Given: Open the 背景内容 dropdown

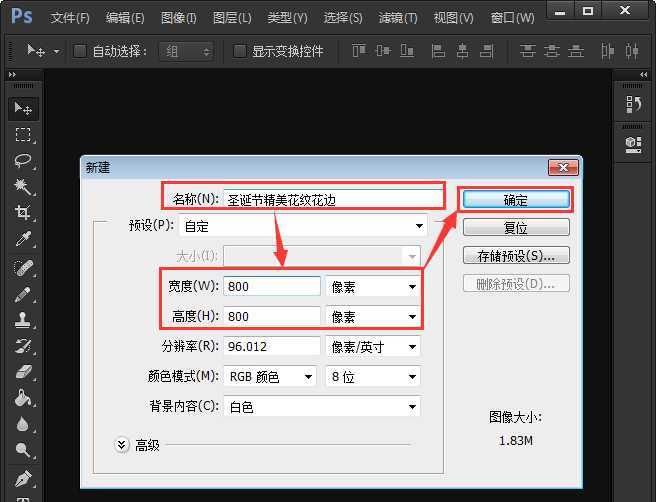Looking at the screenshot, I should click(x=320, y=407).
